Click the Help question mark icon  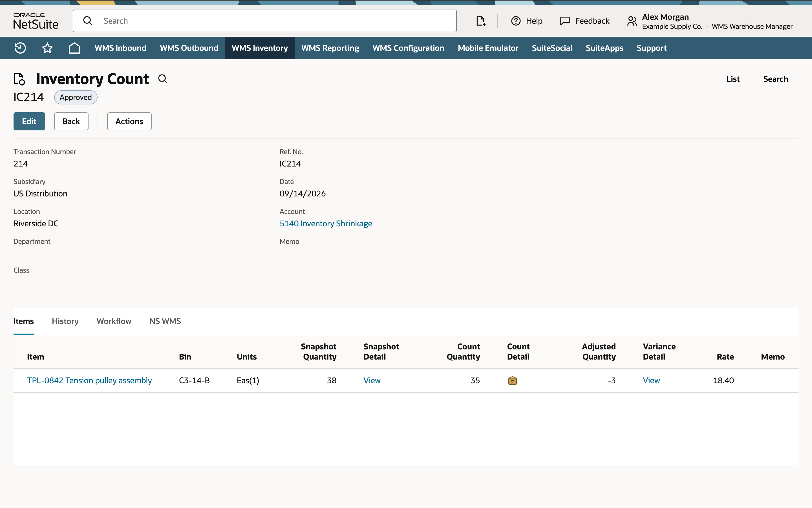[516, 21]
